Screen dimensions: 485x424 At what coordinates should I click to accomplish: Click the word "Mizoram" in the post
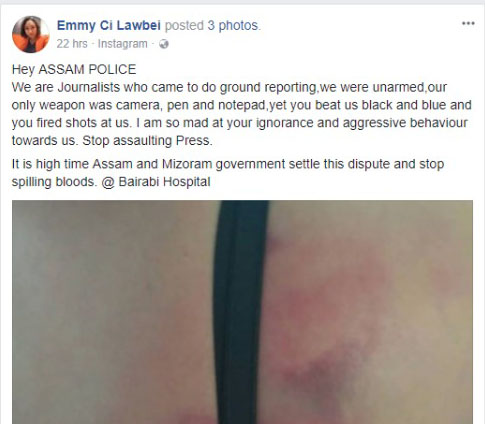pyautogui.click(x=187, y=164)
